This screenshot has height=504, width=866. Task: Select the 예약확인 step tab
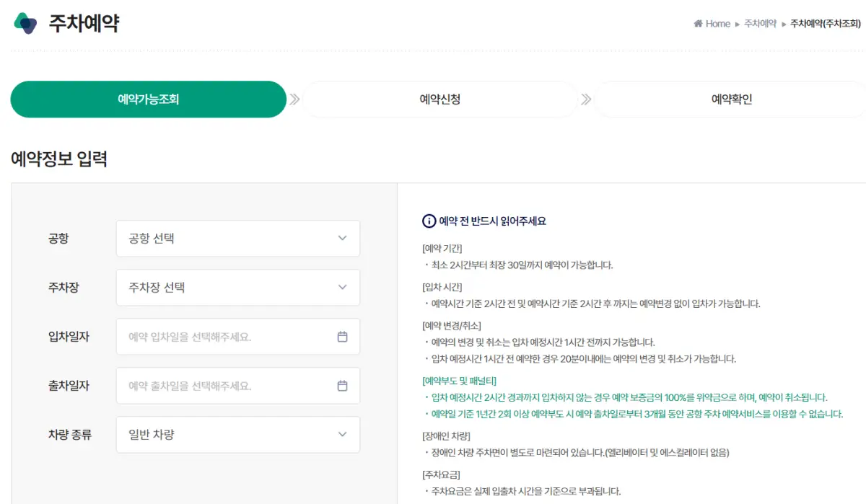point(731,100)
